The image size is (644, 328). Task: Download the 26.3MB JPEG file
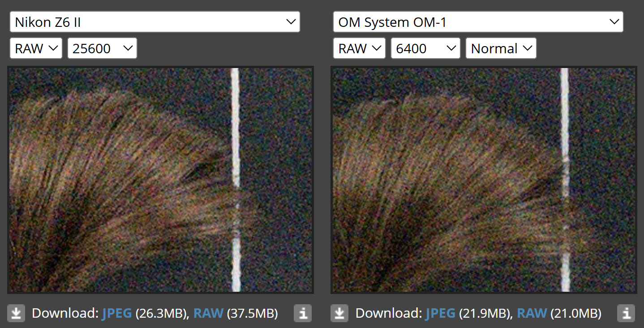pyautogui.click(x=117, y=314)
